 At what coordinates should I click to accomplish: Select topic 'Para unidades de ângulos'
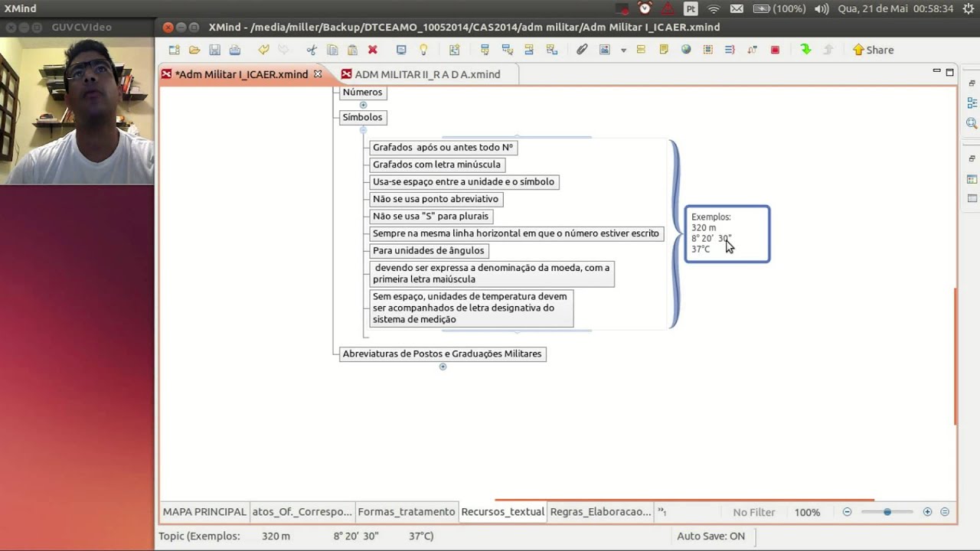[429, 250]
